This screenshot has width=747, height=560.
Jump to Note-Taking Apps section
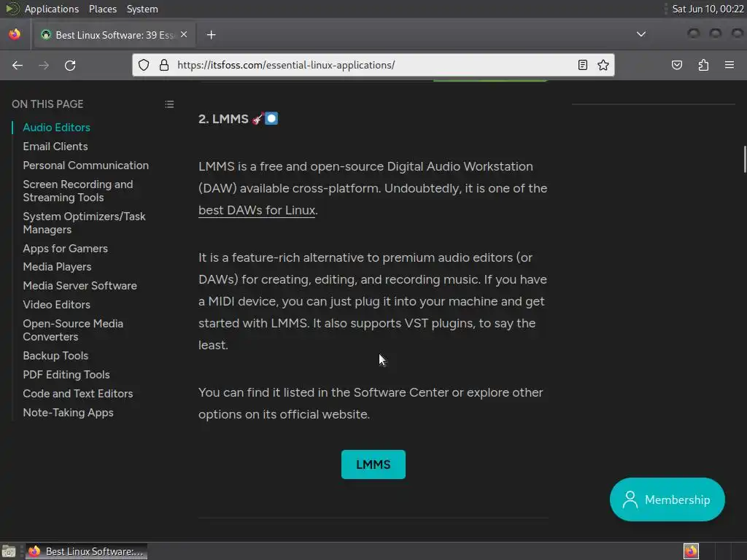pyautogui.click(x=68, y=413)
